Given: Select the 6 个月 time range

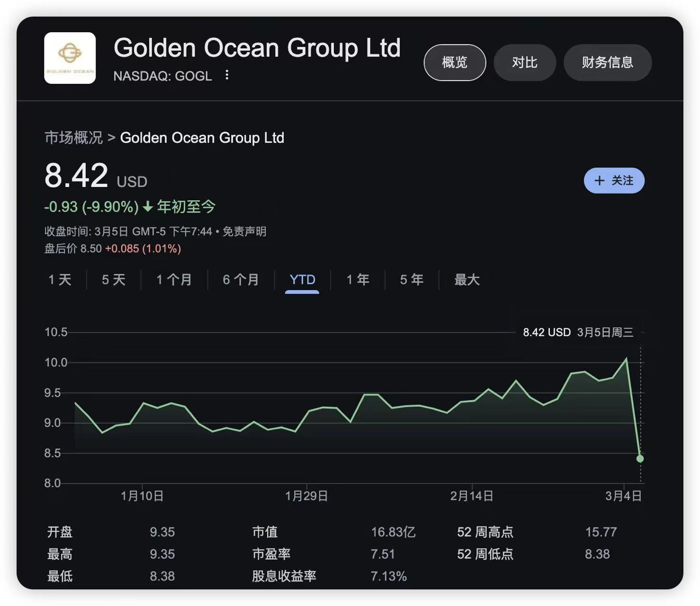Looking at the screenshot, I should [241, 280].
